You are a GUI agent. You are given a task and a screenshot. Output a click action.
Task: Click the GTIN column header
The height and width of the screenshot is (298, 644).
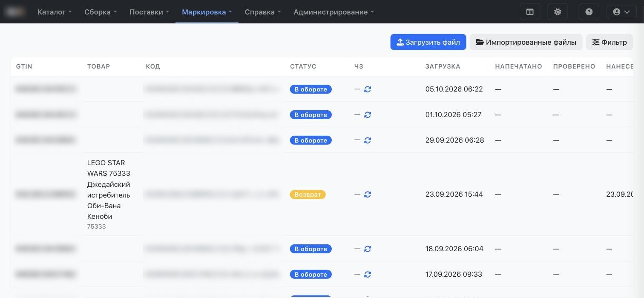tap(24, 66)
